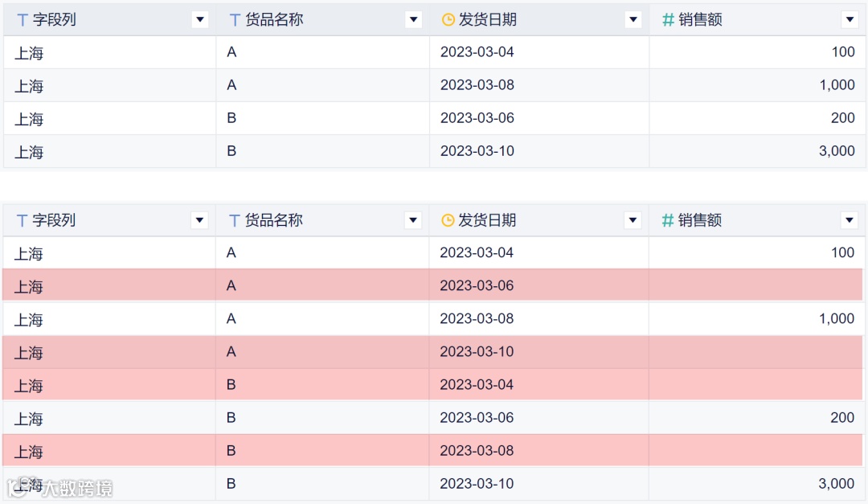Viewport: 868px width, 504px height.
Task: Select the 字段列 header label in upper table
Action: pos(55,20)
